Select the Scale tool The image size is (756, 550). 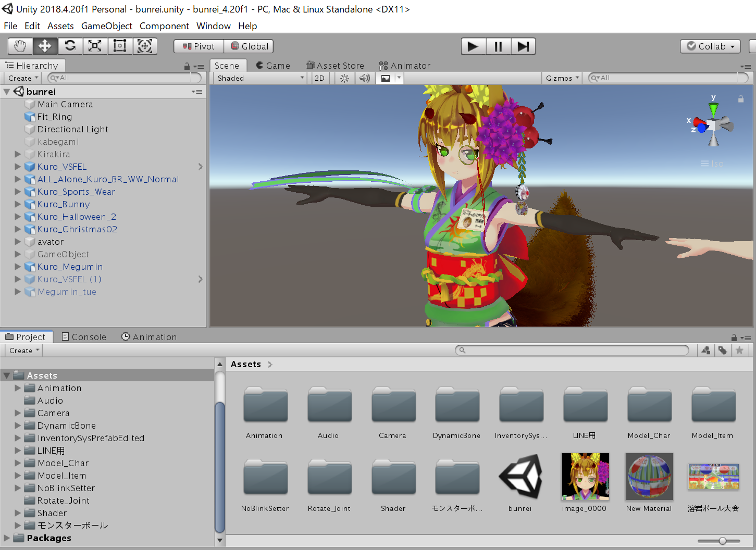[x=95, y=46]
